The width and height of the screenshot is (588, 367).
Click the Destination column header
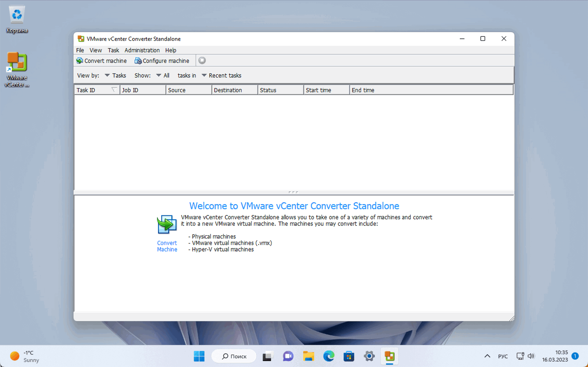[234, 90]
